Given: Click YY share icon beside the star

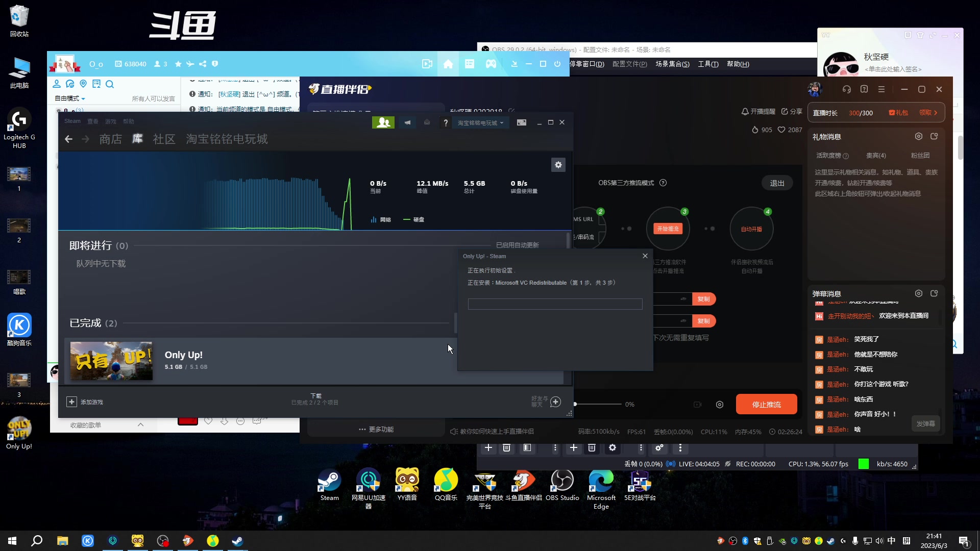Looking at the screenshot, I should [x=203, y=64].
